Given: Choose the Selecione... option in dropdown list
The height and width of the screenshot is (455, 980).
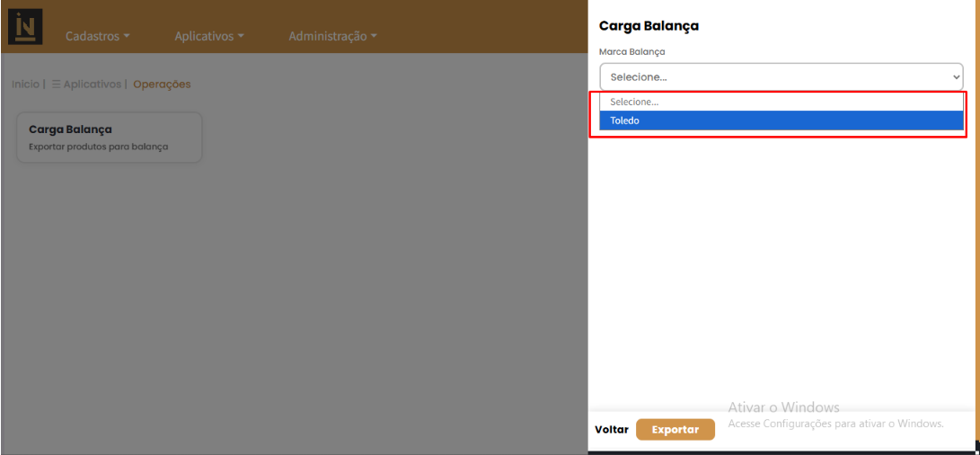Looking at the screenshot, I should coord(776,103).
